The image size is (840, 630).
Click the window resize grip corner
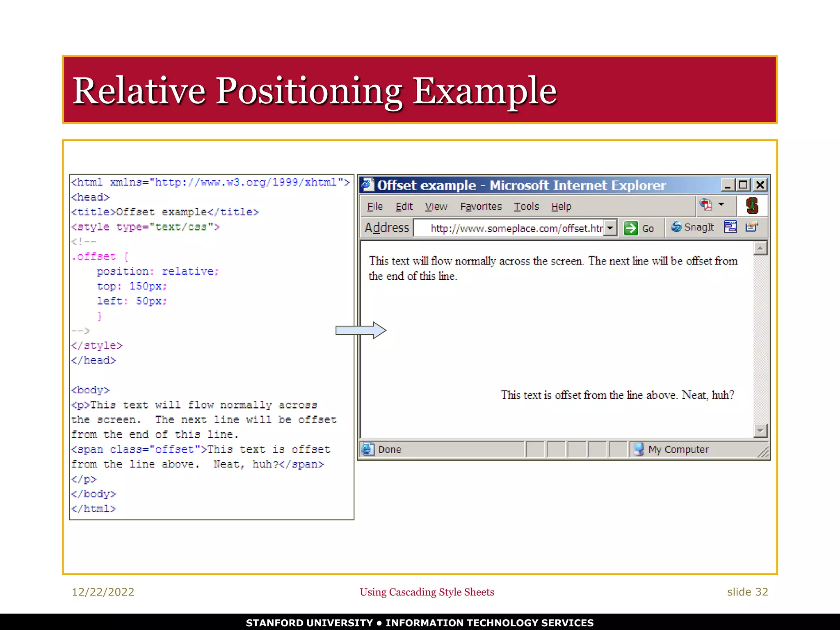763,452
